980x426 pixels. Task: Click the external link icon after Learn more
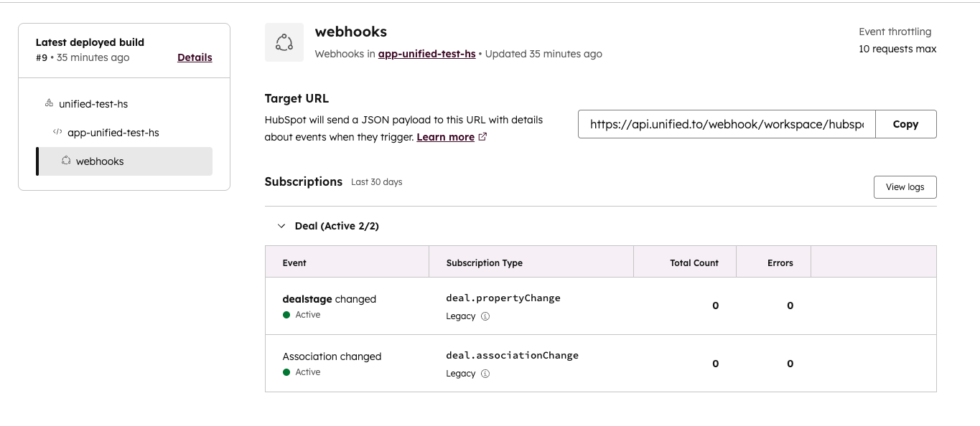(482, 137)
